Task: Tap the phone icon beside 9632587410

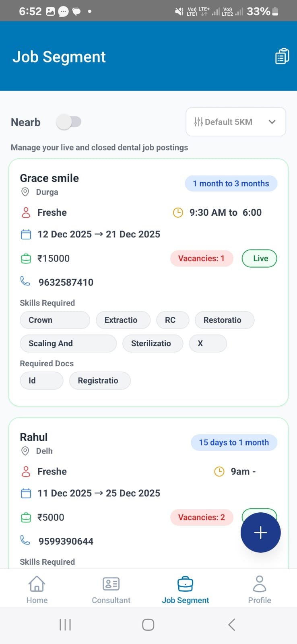Action: [x=25, y=281]
